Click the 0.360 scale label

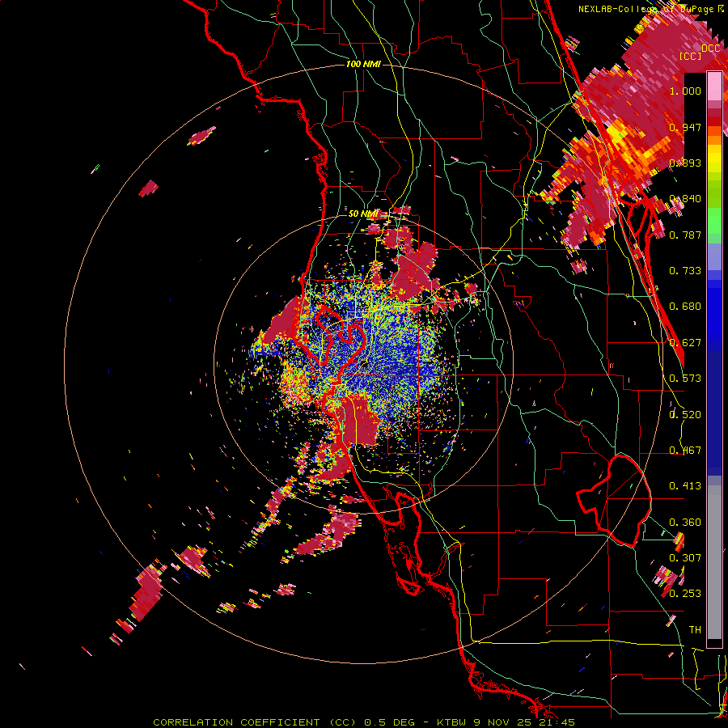point(685,523)
